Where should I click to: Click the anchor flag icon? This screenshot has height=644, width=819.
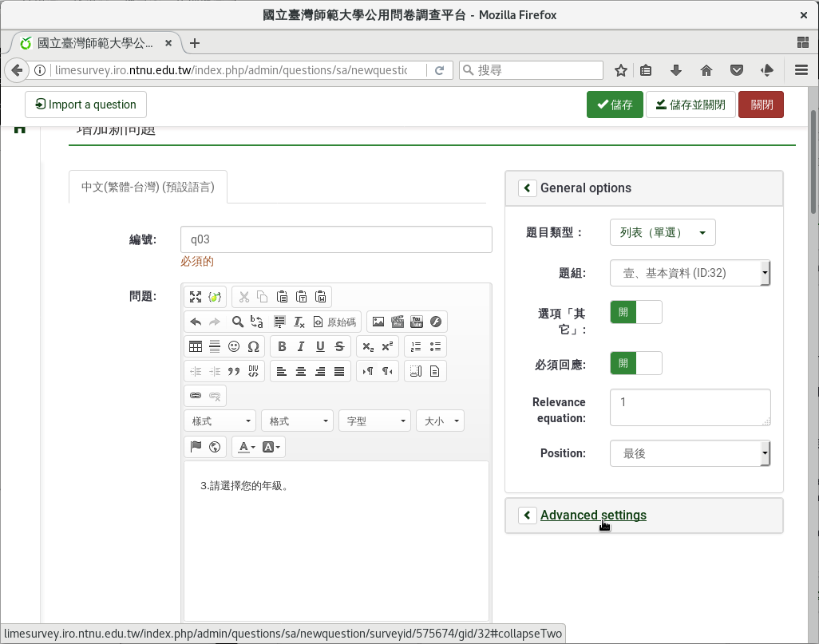196,447
